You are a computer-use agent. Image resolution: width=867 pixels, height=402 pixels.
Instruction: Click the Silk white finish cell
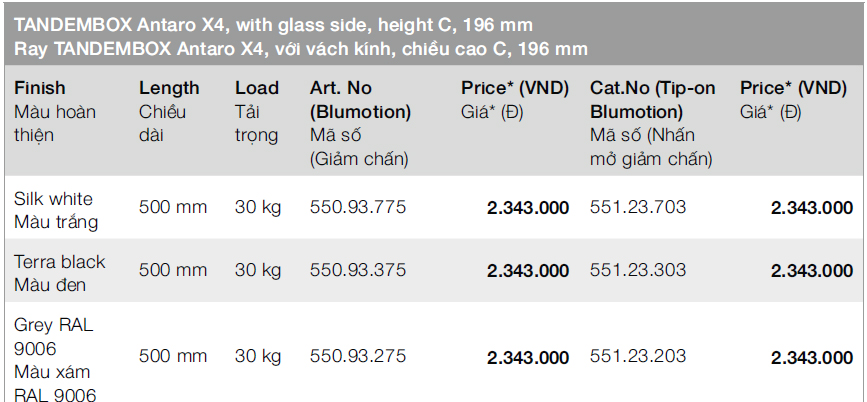[56, 210]
